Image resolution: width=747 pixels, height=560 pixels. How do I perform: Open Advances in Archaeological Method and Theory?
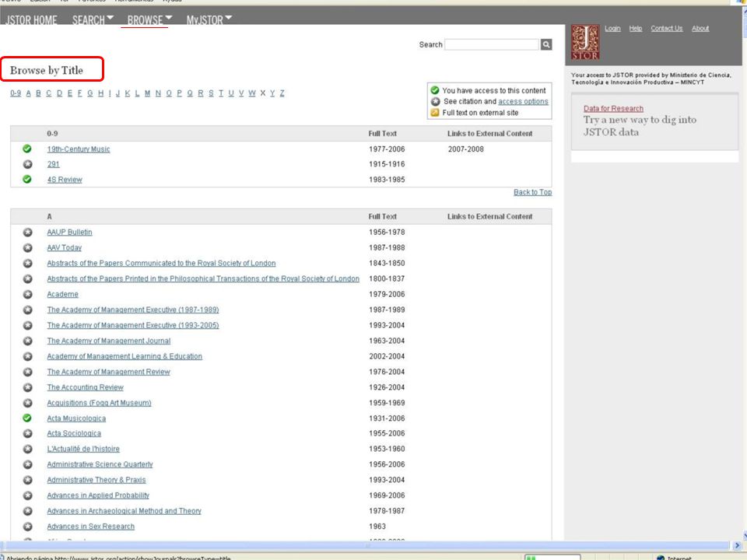tap(124, 511)
